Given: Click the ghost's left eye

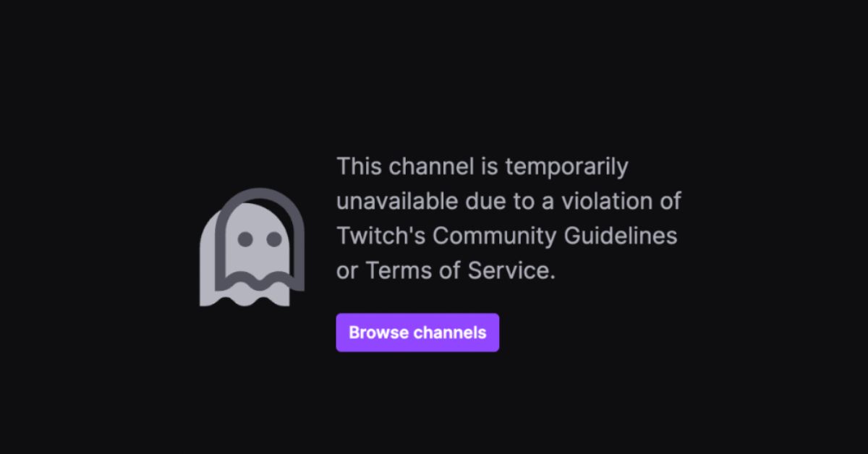Looking at the screenshot, I should (x=245, y=239).
